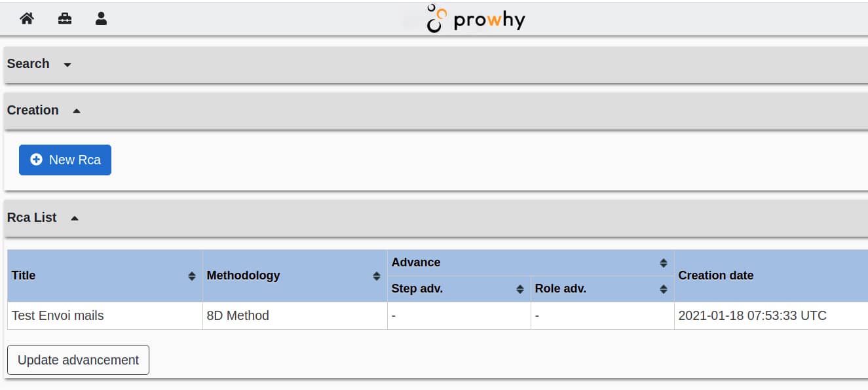Open the user profile icon
The height and width of the screenshot is (390, 868).
click(x=101, y=19)
